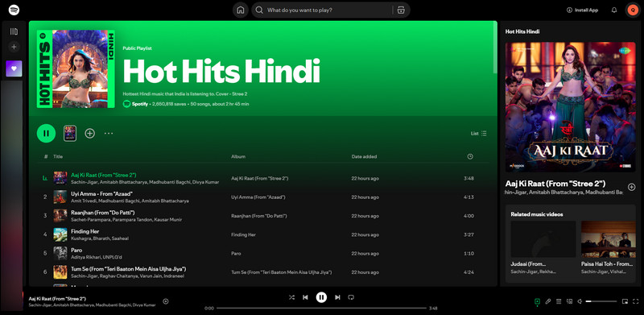Click small video thumbnail beside pause button
Viewport: 644px width, 315px height.
70,133
